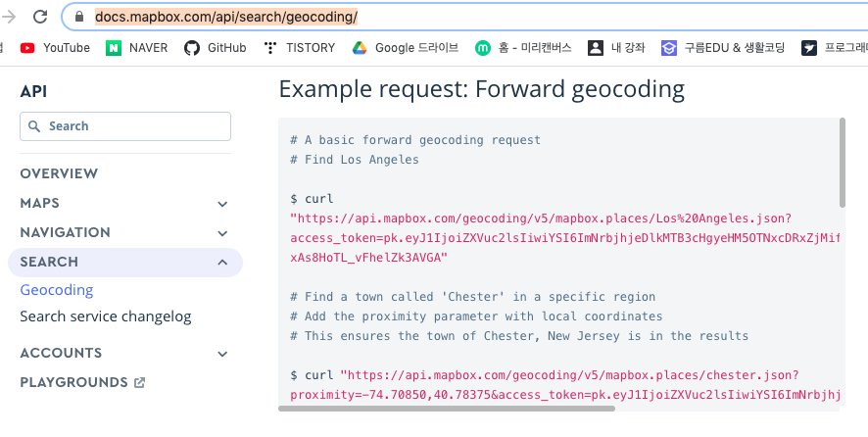Open the Geocoding link
This screenshot has height=437, width=868.
[57, 290]
